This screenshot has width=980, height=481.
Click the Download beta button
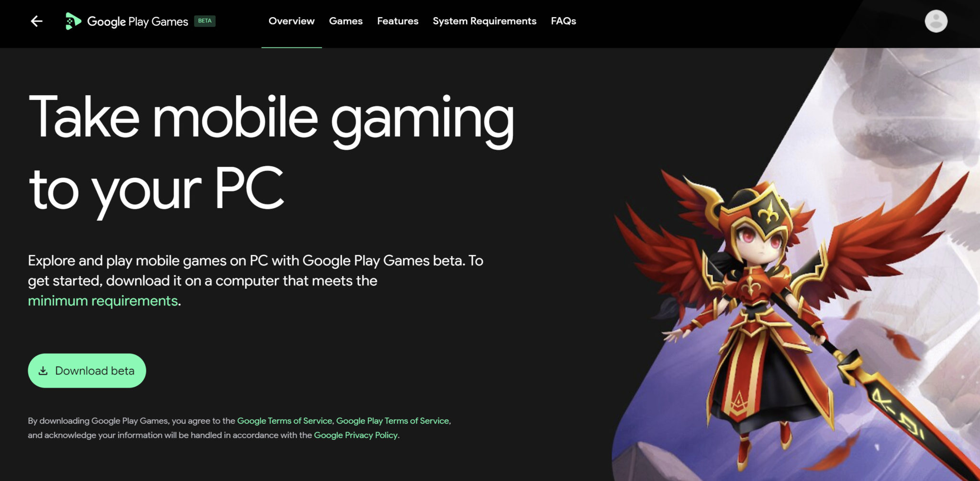(87, 371)
